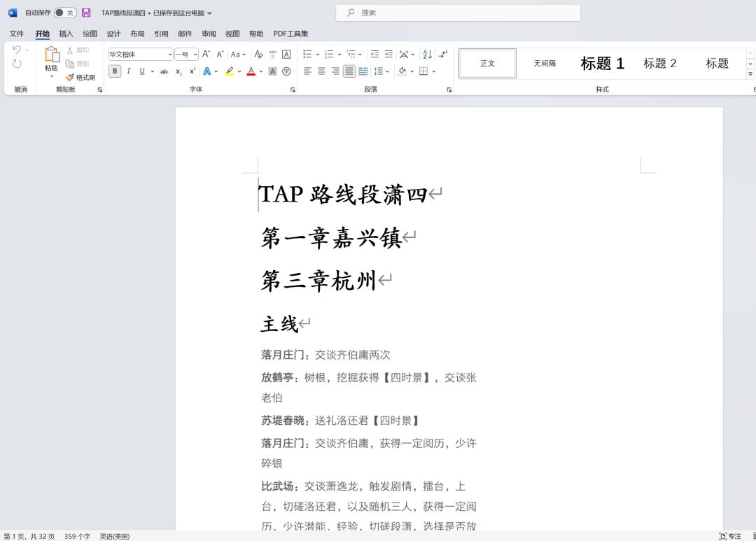756x541 pixels.
Task: Toggle bold formatting for selected text
Action: tap(115, 71)
